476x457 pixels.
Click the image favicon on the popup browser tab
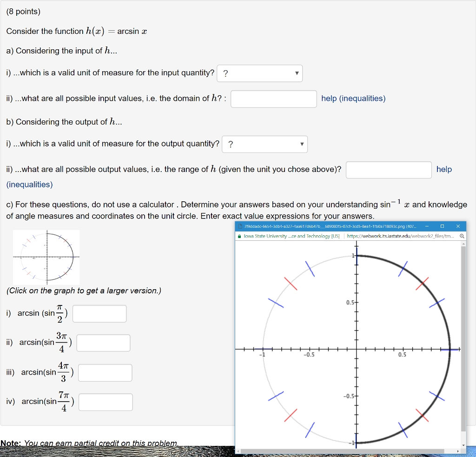[239, 225]
